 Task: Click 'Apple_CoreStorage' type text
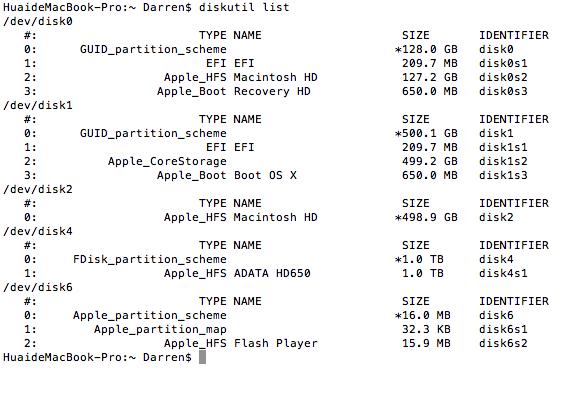(x=167, y=161)
